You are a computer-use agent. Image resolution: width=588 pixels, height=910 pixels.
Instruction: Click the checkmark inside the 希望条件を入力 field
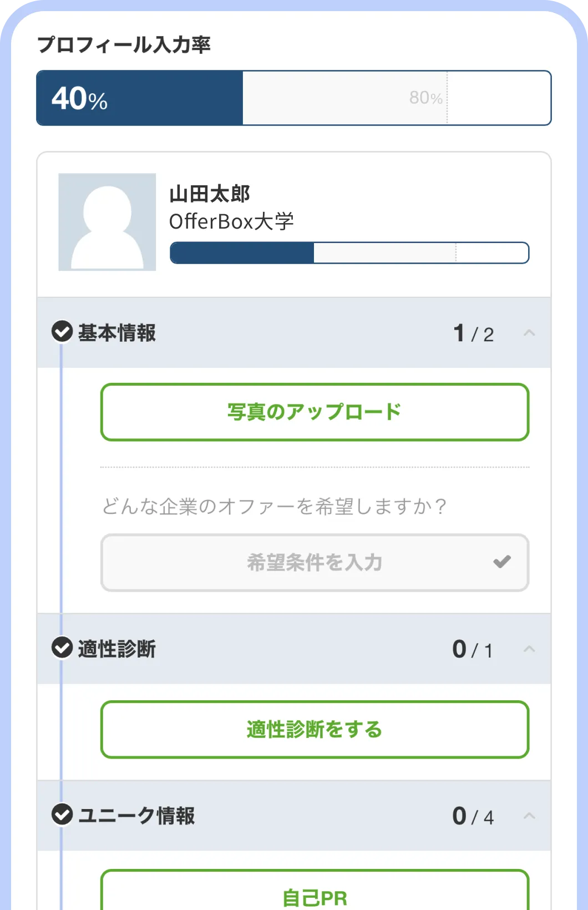pyautogui.click(x=501, y=562)
